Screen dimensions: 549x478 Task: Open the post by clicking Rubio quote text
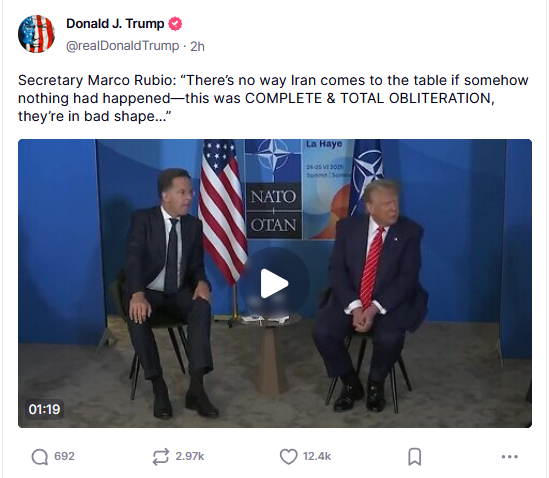click(x=273, y=98)
